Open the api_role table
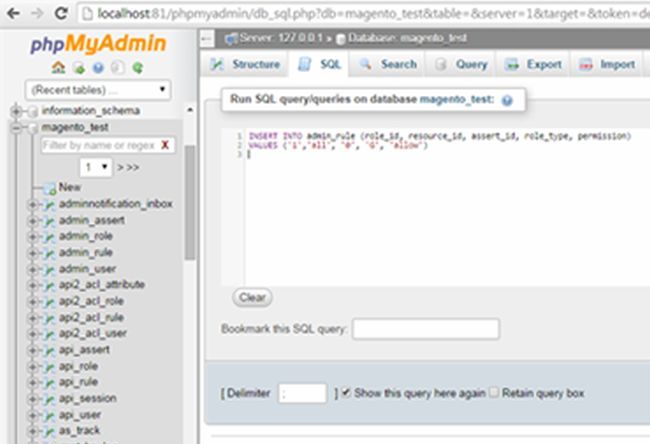The width and height of the screenshot is (650, 444). click(78, 366)
